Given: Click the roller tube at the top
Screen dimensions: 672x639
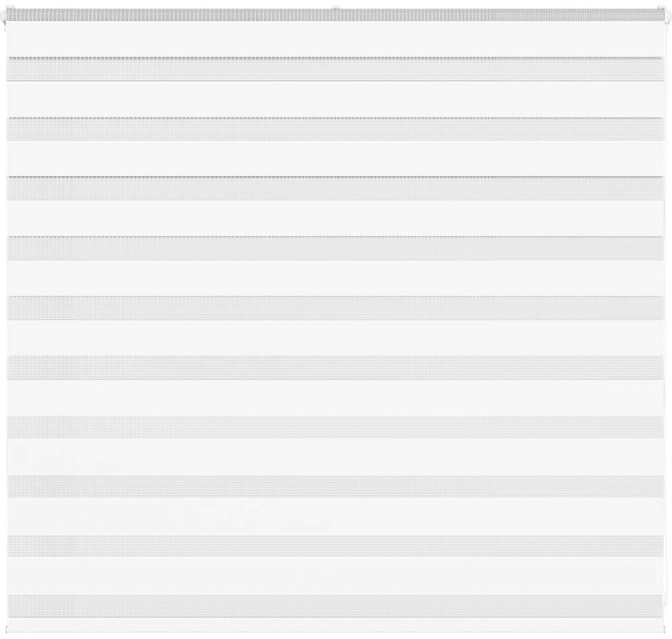Looking at the screenshot, I should pyautogui.click(x=203, y=15).
